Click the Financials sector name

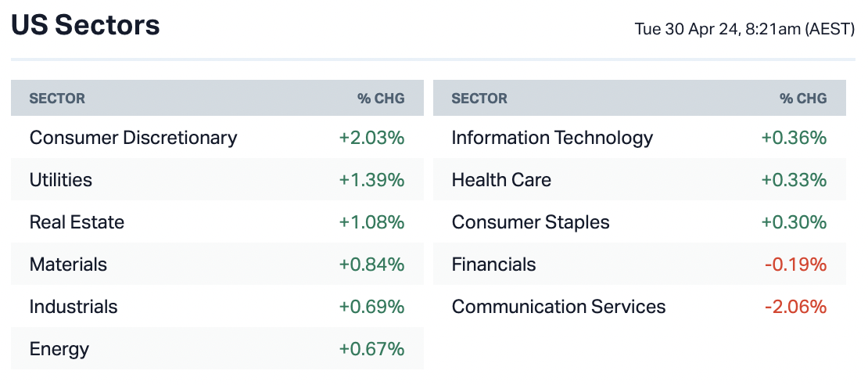pyautogui.click(x=493, y=264)
